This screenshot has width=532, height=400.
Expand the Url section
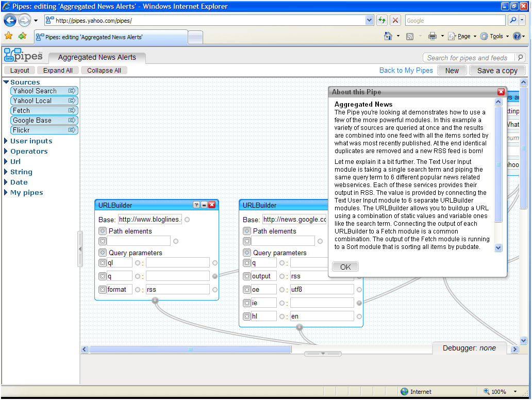click(x=6, y=161)
